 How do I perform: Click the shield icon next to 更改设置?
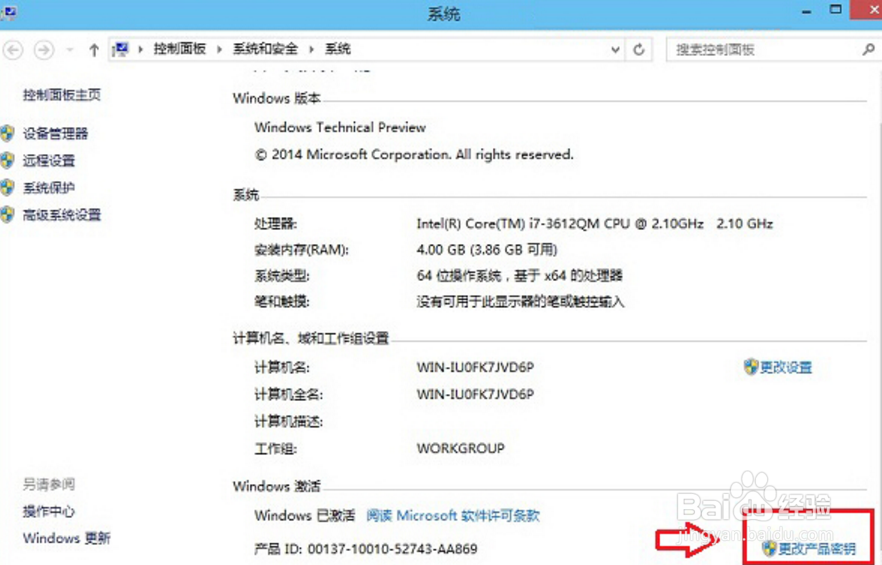tap(751, 367)
